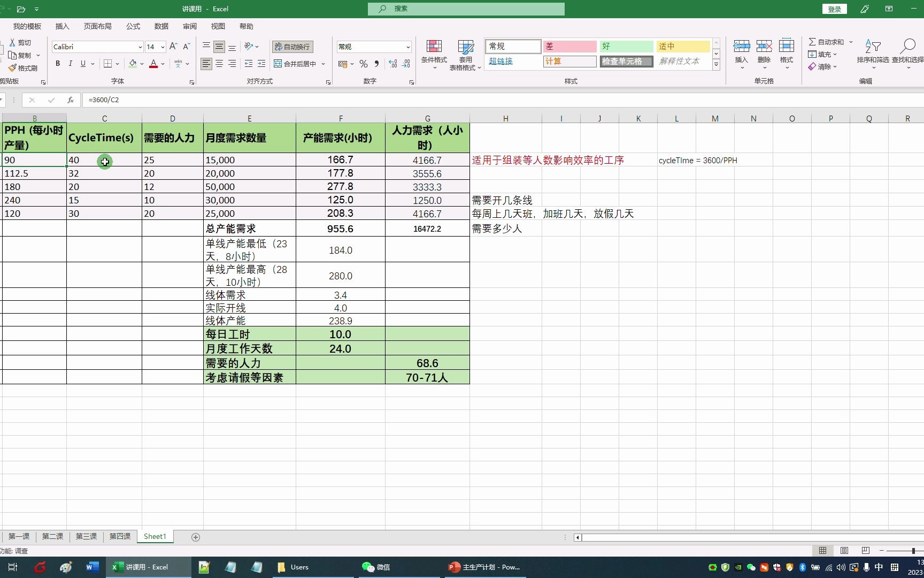This screenshot has height=578, width=924.
Task: Open the 页面布局 ribbon tab
Action: point(97,26)
